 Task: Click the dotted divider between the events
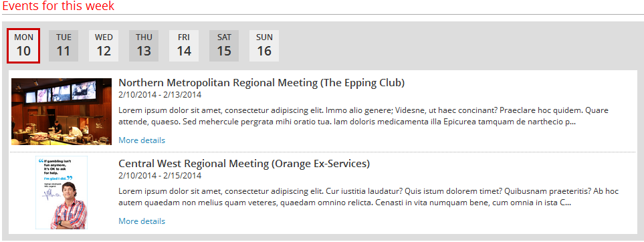[322, 152]
